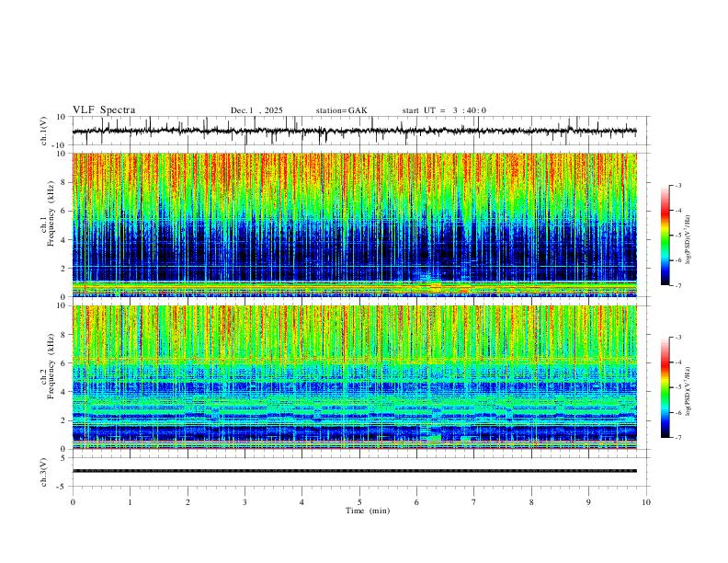The width and height of the screenshot is (728, 563).
Task: Click the "-5" tick of ch.3 voltage axis
Action: (63, 487)
